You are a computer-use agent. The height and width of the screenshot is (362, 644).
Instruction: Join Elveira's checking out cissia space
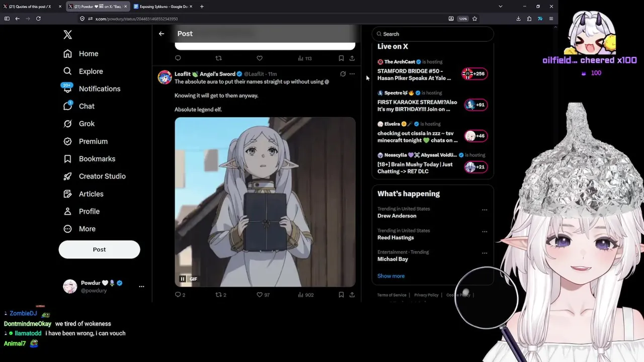pos(433,132)
